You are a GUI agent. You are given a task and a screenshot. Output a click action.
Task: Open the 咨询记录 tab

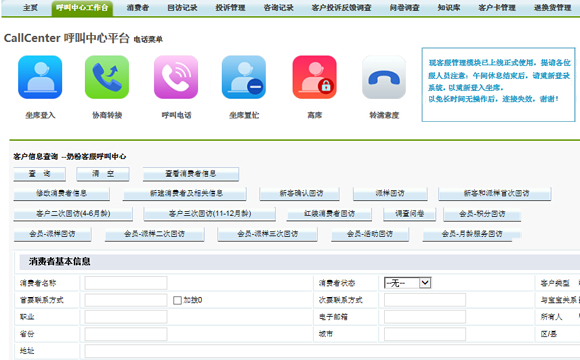tap(278, 7)
